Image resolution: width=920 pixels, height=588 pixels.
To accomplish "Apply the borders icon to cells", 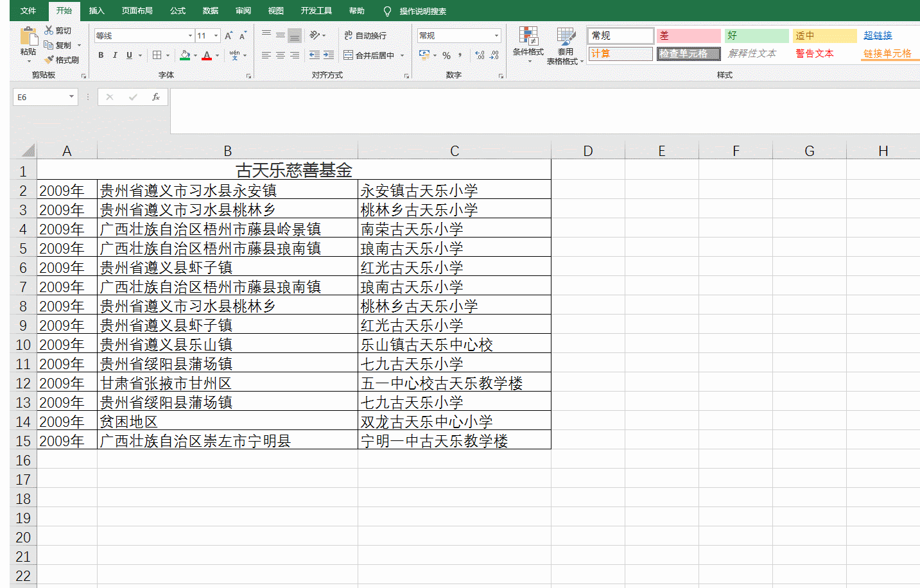I will click(x=157, y=55).
